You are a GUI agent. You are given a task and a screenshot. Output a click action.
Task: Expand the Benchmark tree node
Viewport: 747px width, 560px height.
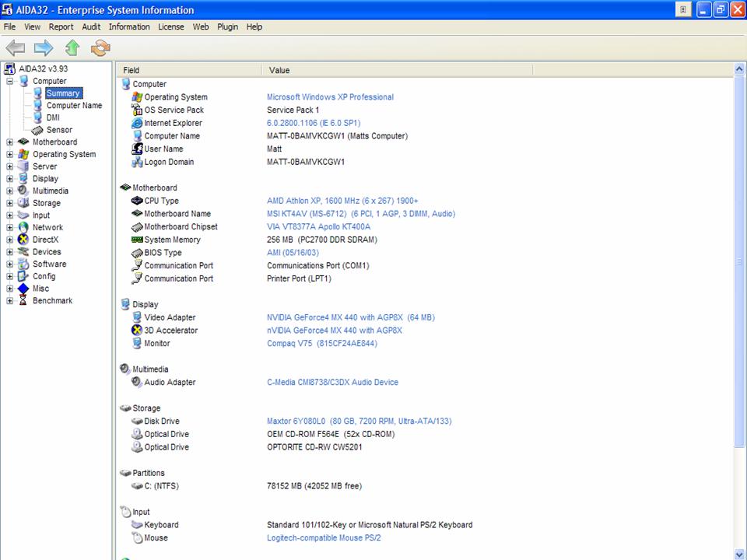click(x=9, y=300)
